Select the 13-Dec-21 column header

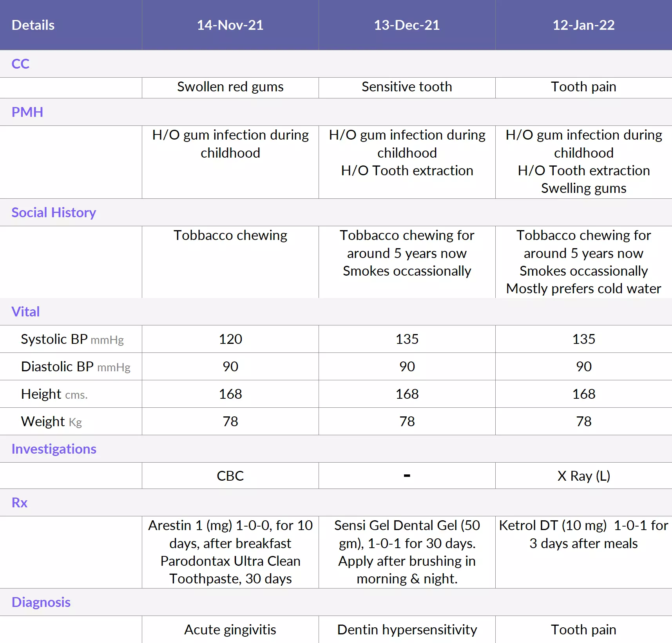(407, 25)
